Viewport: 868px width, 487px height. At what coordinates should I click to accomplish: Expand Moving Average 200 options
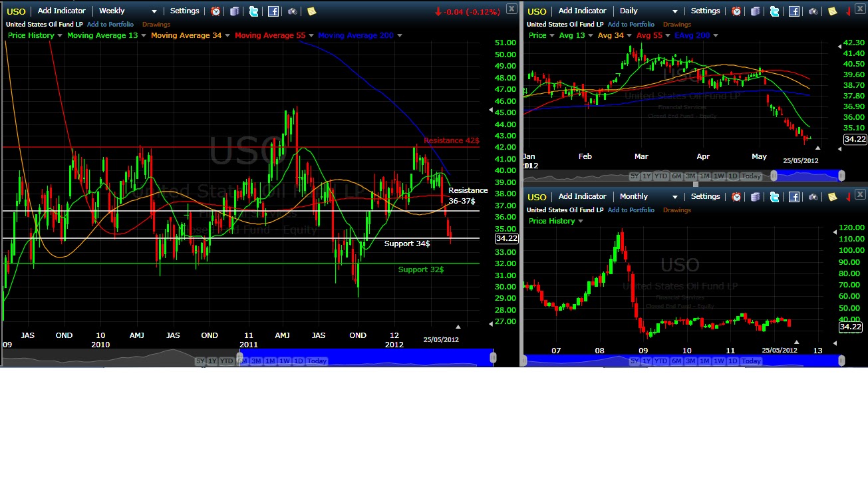point(399,35)
